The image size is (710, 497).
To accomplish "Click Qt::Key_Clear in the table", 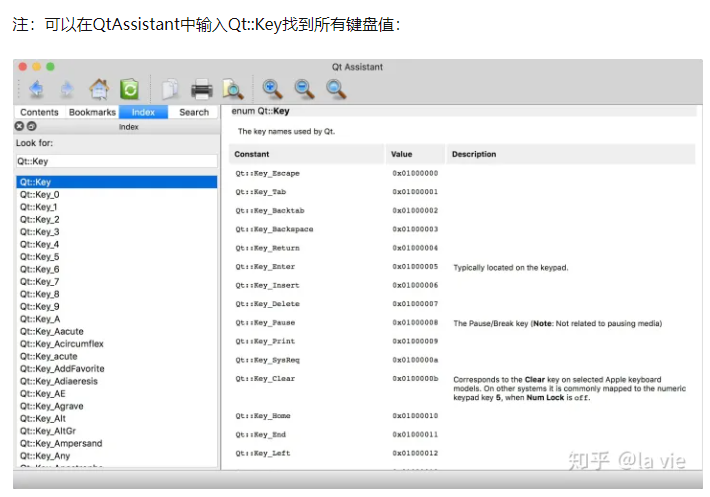I will click(265, 378).
